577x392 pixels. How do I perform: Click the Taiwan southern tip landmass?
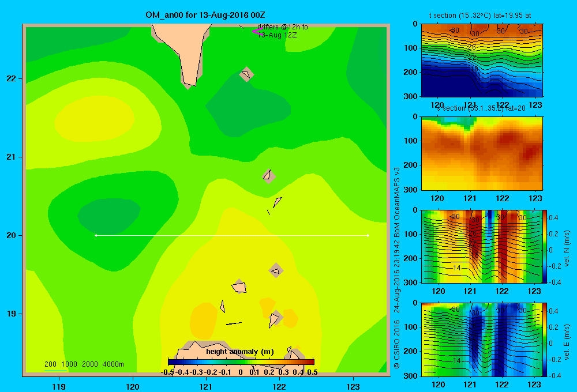coord(183,51)
